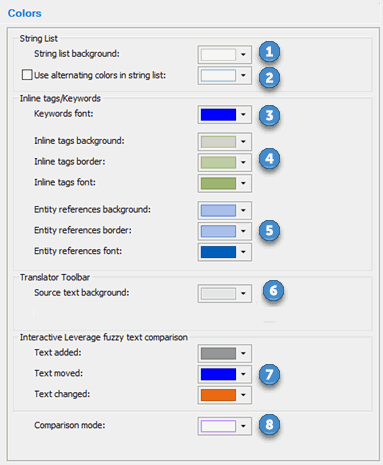This screenshot has width=383, height=465.
Task: Open the String list background dropdown arrow
Action: pyautogui.click(x=243, y=54)
